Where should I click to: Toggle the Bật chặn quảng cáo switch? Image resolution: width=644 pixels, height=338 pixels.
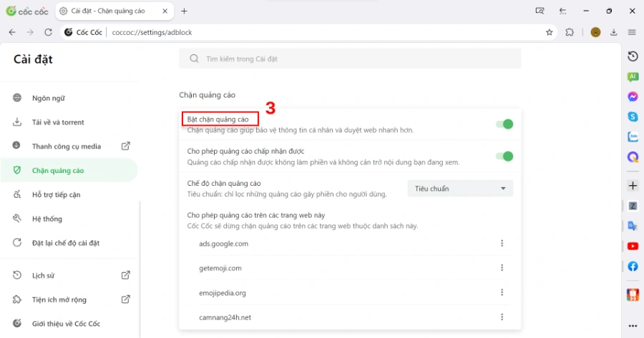coord(504,124)
